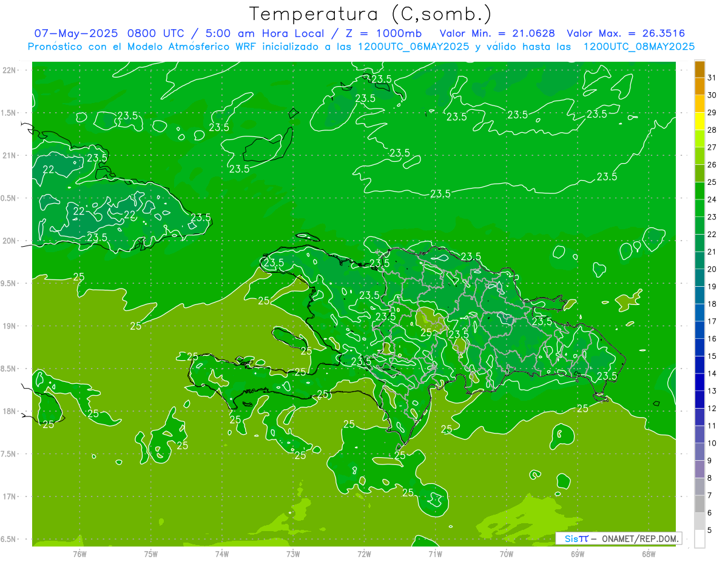Pick the yellow swatch between 28 and 29

699,121
